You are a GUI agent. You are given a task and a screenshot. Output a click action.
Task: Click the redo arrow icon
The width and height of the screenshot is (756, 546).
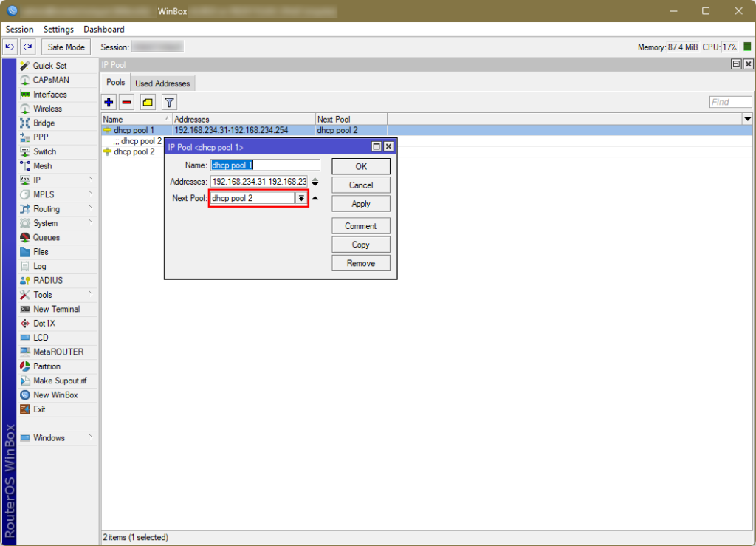tap(27, 47)
